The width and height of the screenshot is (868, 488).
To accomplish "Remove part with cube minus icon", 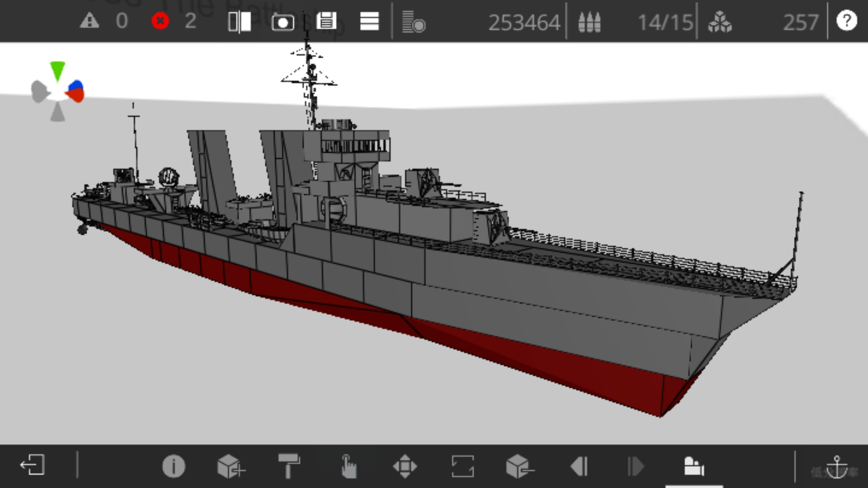I will 520,466.
